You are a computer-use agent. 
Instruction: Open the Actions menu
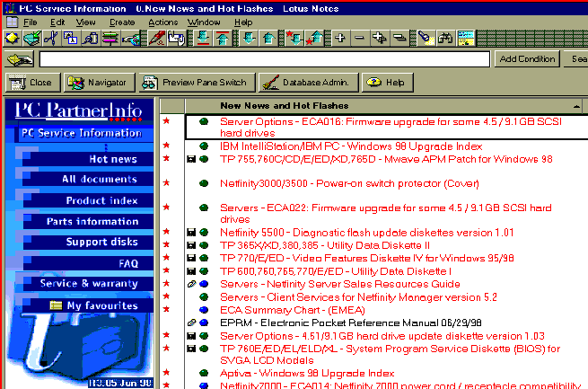(x=162, y=22)
